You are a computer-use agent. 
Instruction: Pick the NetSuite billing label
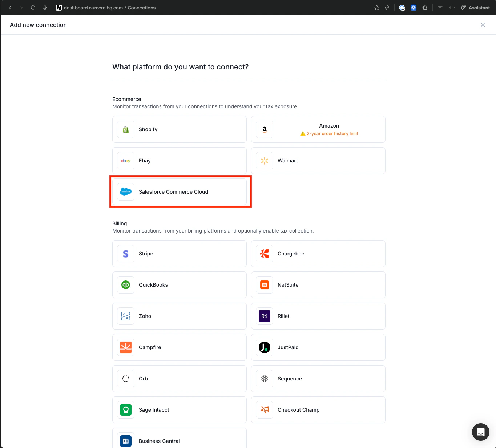(288, 285)
